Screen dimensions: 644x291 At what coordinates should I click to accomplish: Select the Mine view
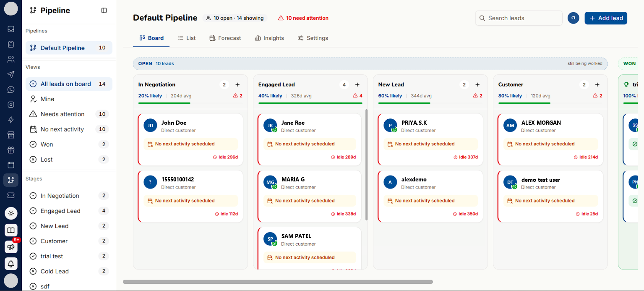pyautogui.click(x=69, y=99)
